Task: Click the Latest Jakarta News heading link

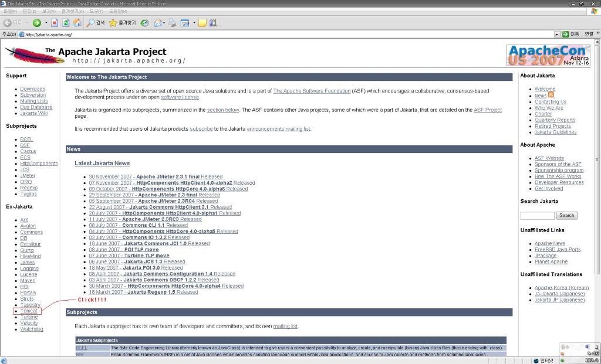Action: 102,163
